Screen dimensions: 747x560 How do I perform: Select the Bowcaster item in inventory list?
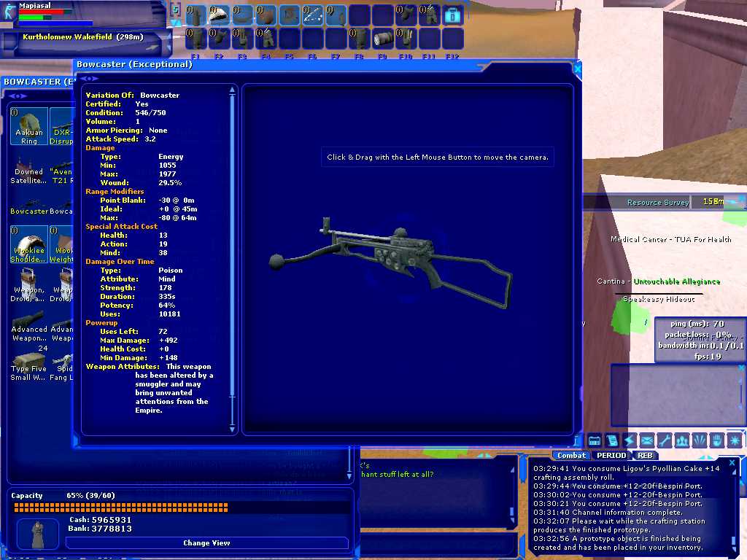pyautogui.click(x=29, y=206)
